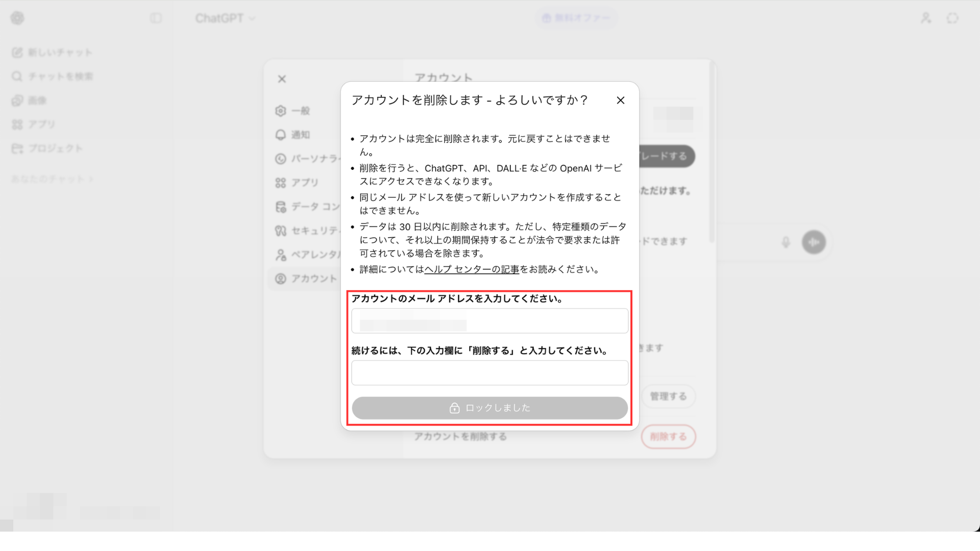Start a new chat from sidebar
The height and width of the screenshot is (551, 980).
53,53
